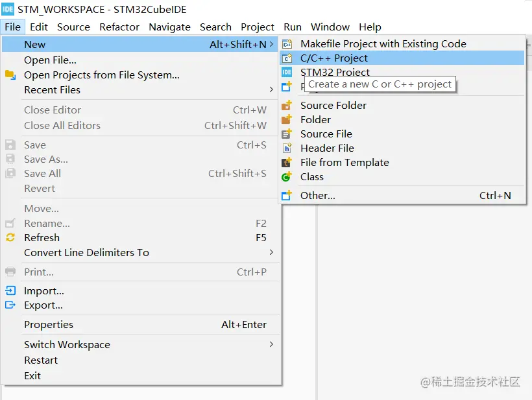Choose Source Folder from New submenu
Image resolution: width=532 pixels, height=400 pixels.
tap(402, 106)
